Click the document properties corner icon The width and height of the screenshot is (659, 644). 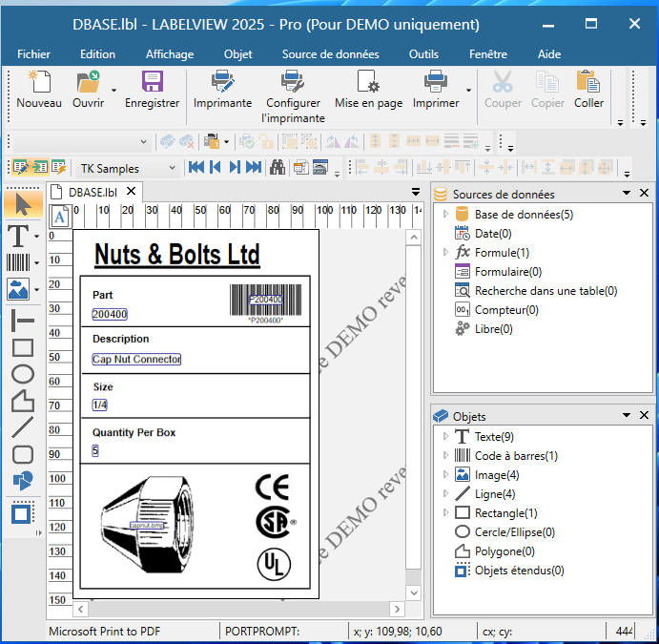pos(59,216)
